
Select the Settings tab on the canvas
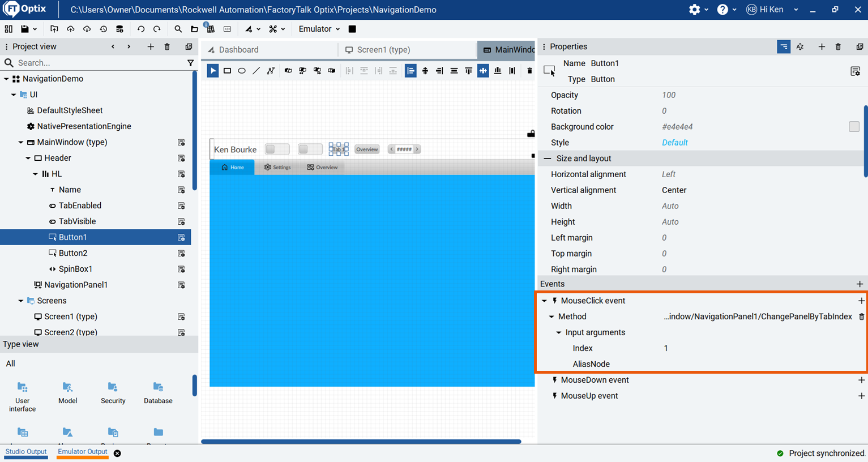click(x=277, y=168)
